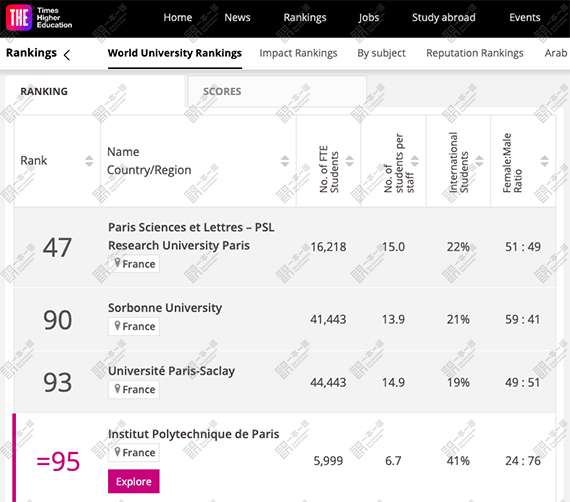Open Study abroad in top navigation
The height and width of the screenshot is (502, 570).
(443, 17)
